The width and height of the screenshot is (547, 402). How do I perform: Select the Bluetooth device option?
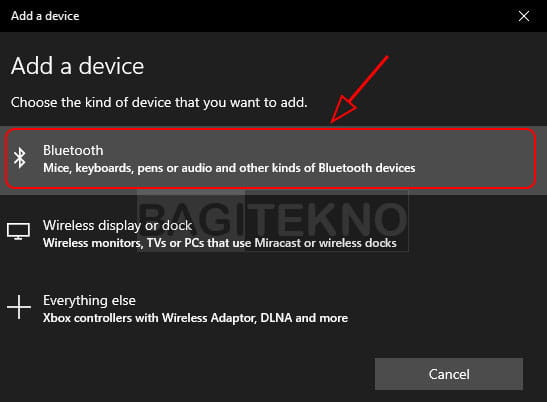(270, 159)
